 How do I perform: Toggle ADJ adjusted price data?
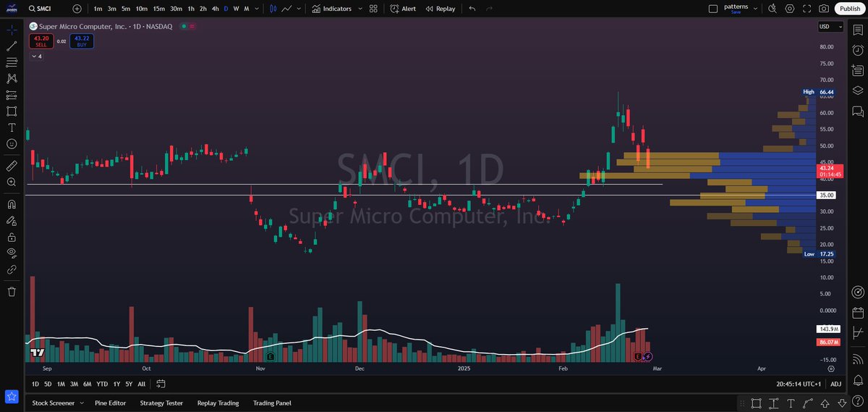pos(836,384)
